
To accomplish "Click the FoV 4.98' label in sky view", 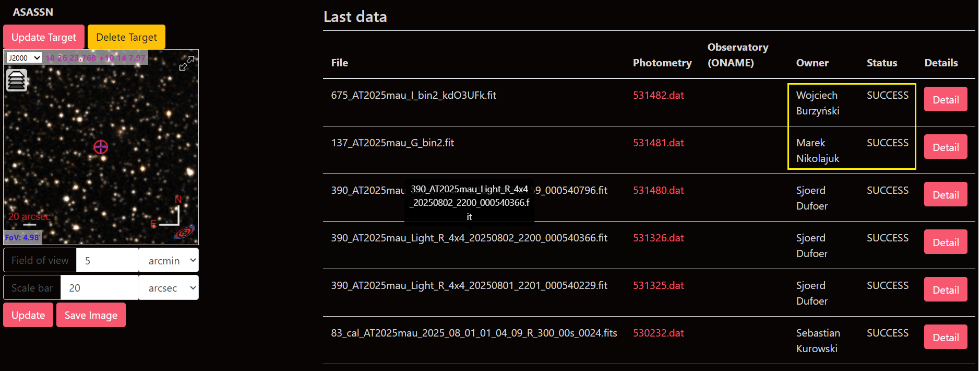I will click(22, 238).
